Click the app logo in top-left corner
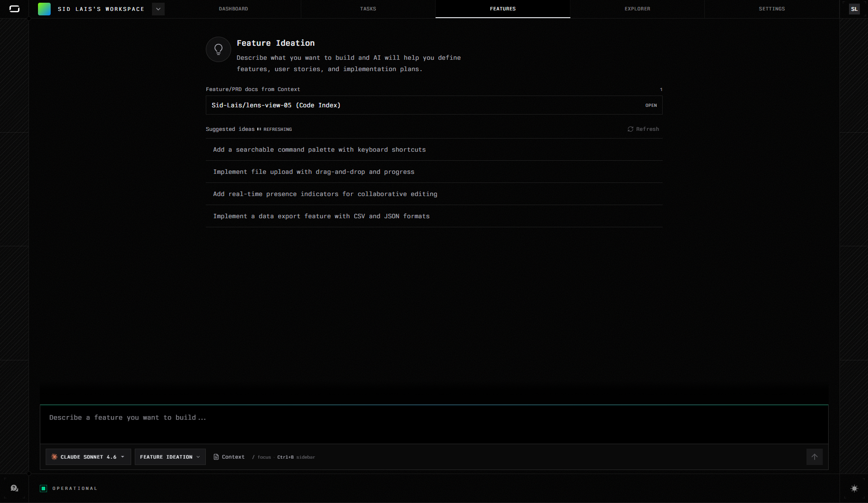 click(x=14, y=9)
